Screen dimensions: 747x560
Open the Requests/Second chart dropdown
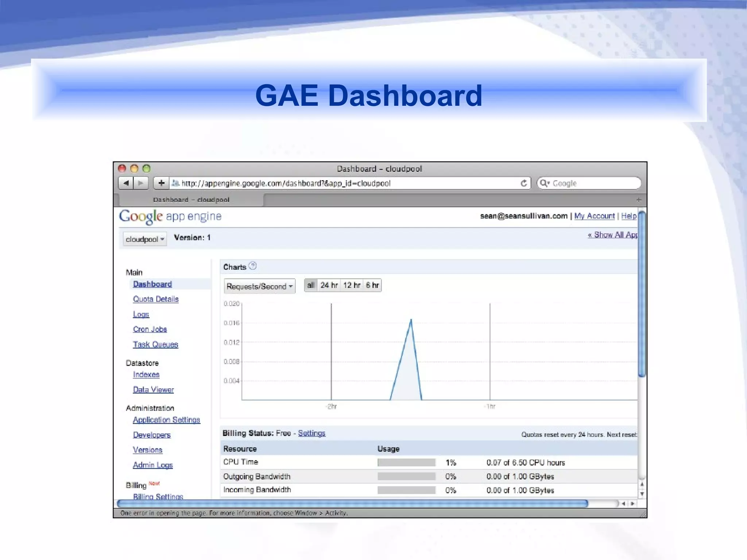(x=259, y=286)
